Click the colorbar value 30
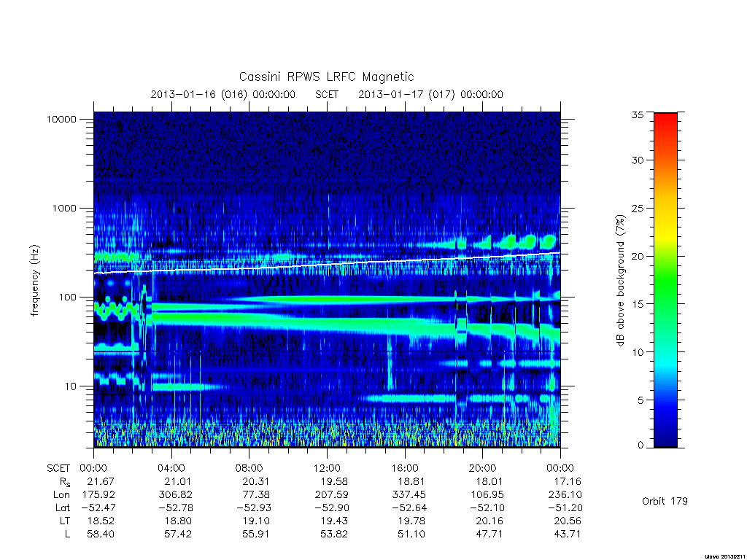The width and height of the screenshot is (747, 560). [638, 160]
